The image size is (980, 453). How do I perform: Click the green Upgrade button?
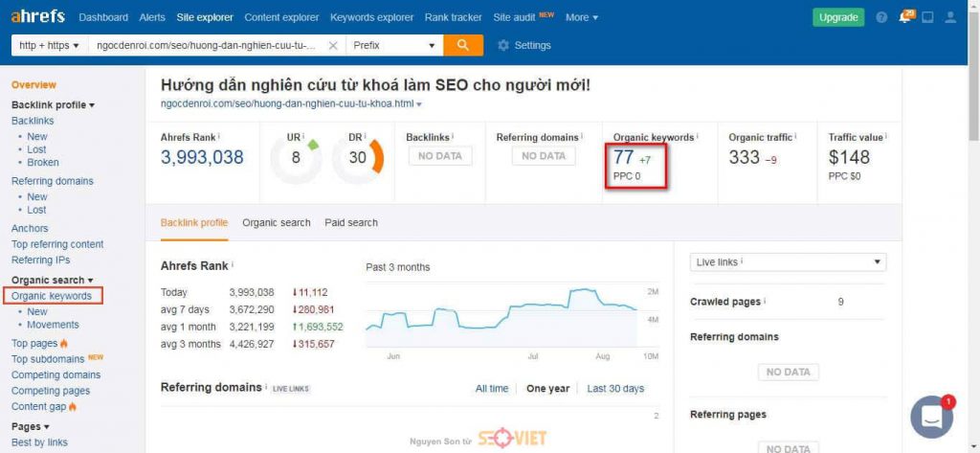(838, 17)
